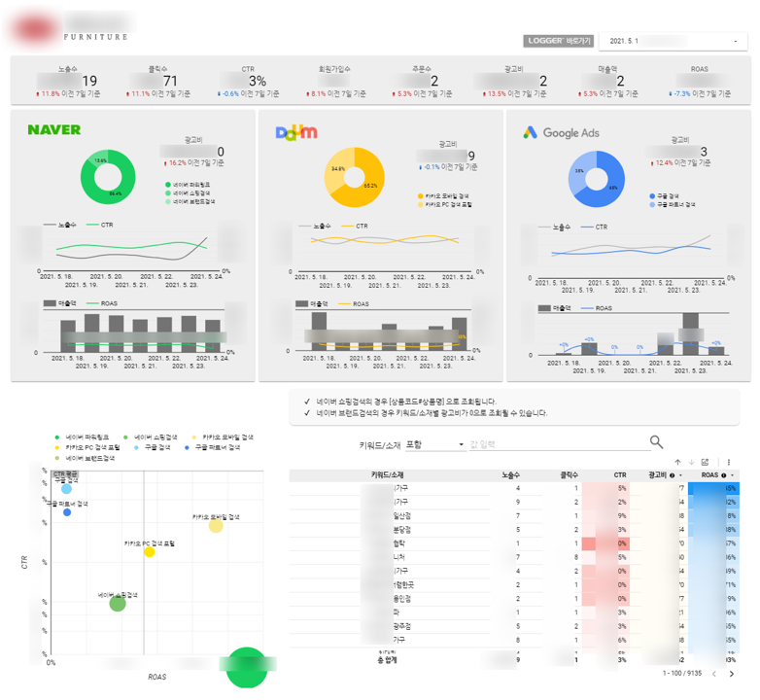Click 네이버 브랜드검색 in Naver donut legend
The image size is (760, 700).
[190, 201]
